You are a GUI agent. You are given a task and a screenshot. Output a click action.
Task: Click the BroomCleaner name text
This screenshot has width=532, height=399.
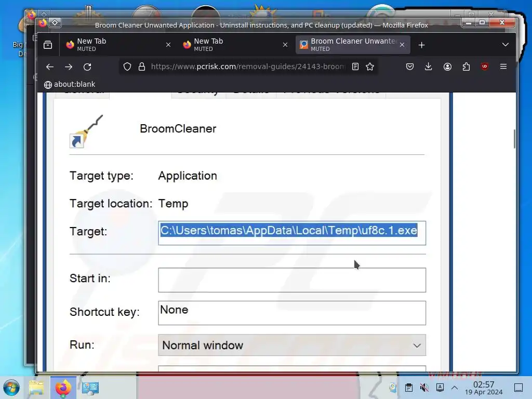[178, 129]
